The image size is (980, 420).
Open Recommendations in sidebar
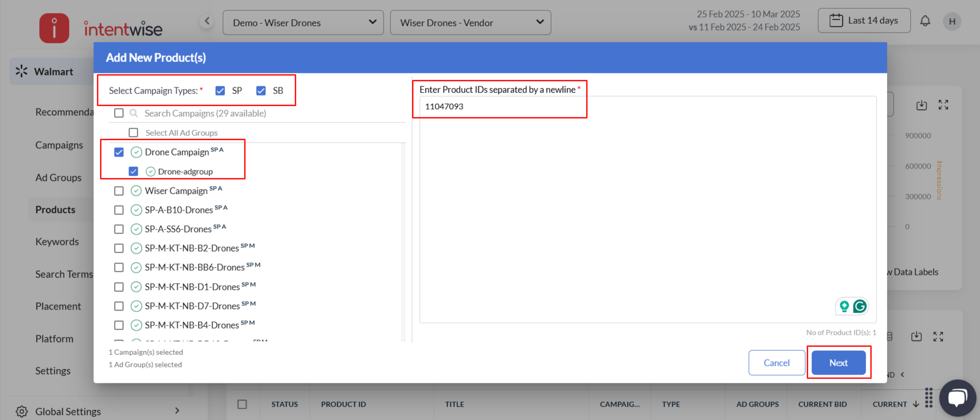tap(64, 112)
